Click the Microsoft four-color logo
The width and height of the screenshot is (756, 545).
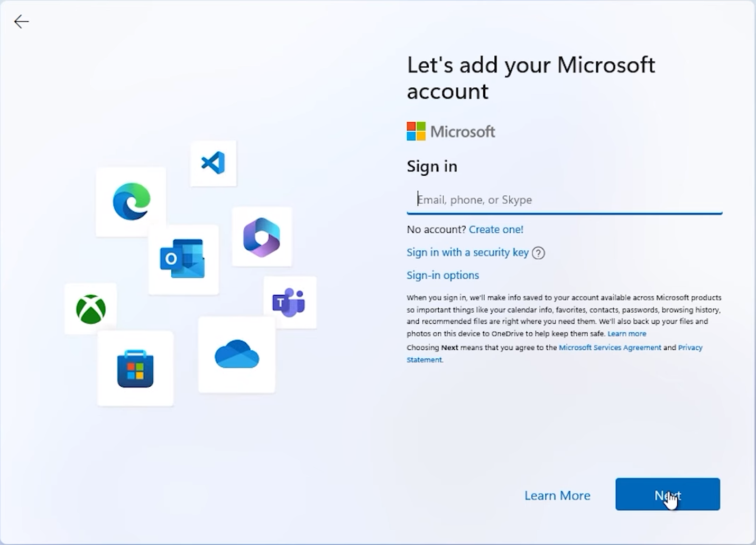[416, 132]
